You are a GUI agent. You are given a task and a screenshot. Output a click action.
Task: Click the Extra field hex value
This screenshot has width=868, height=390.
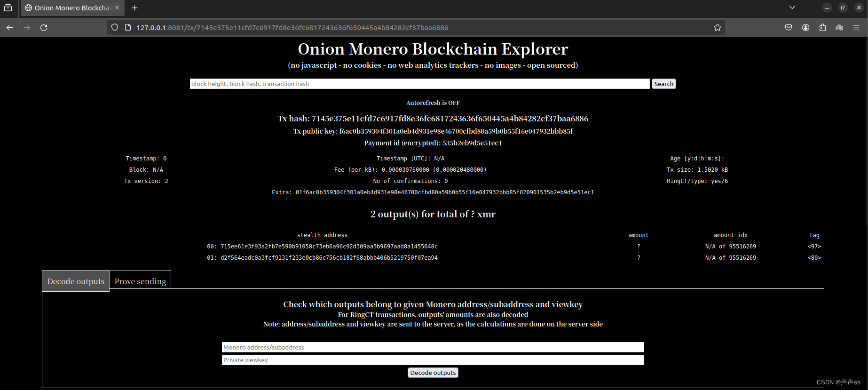tap(445, 192)
